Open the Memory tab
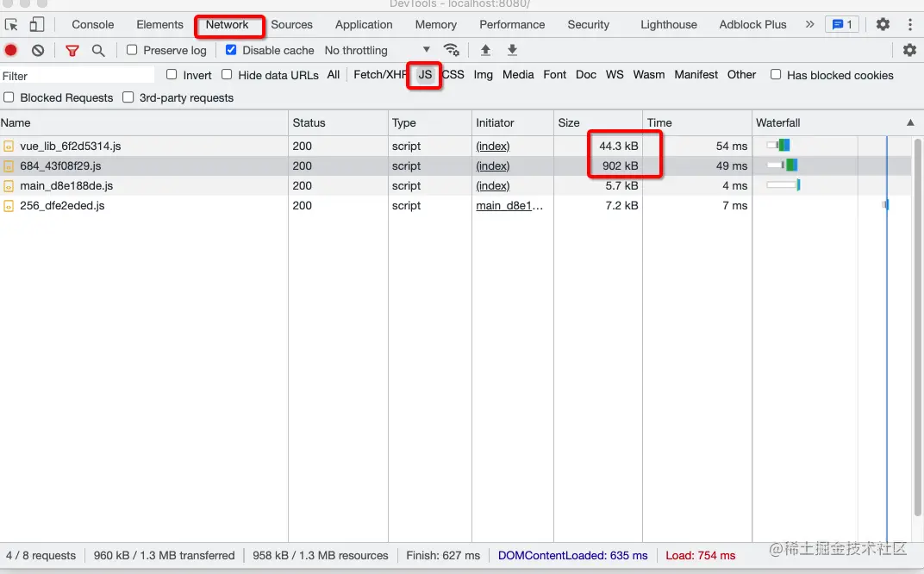This screenshot has width=924, height=574. [x=435, y=24]
